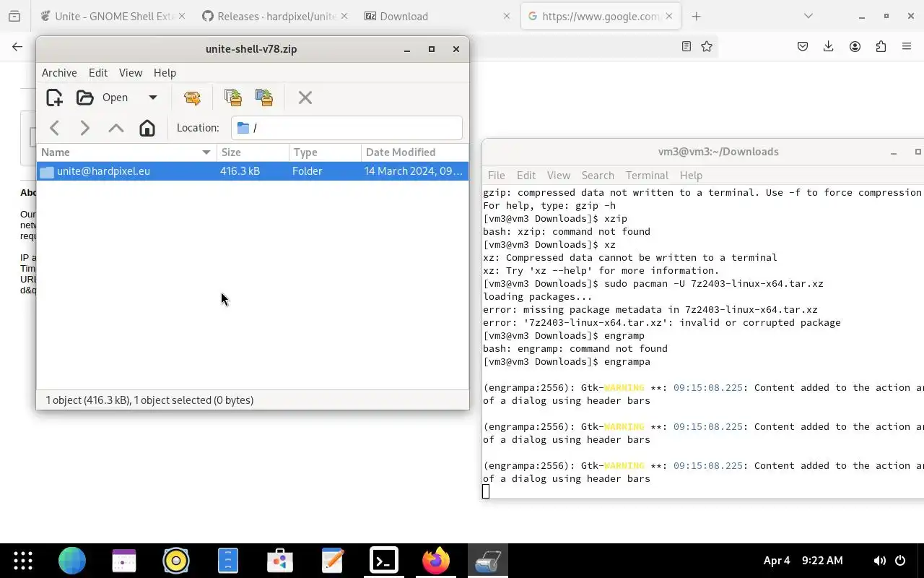Open the Firefox downloads panel
Viewport: 924px width, 578px height.
[x=829, y=46]
